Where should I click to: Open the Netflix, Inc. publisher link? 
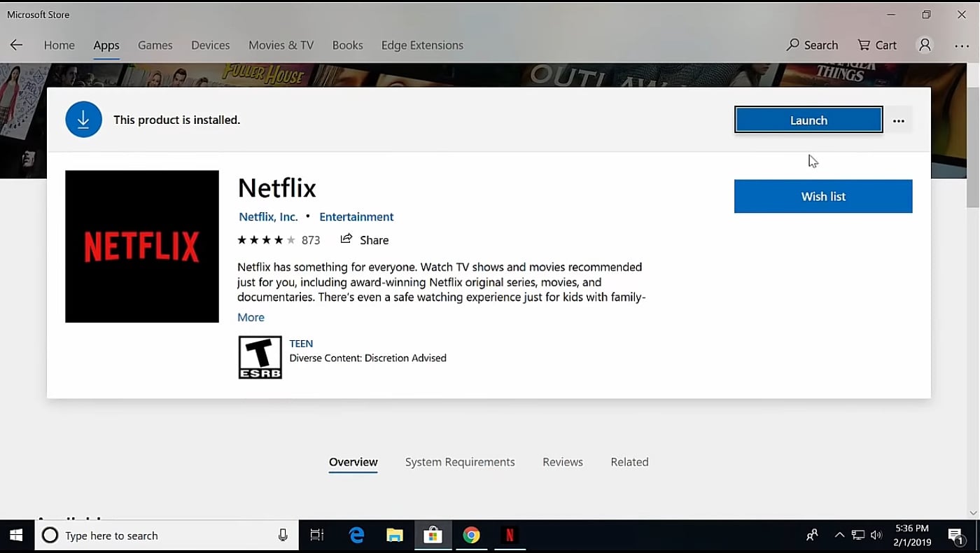click(268, 217)
